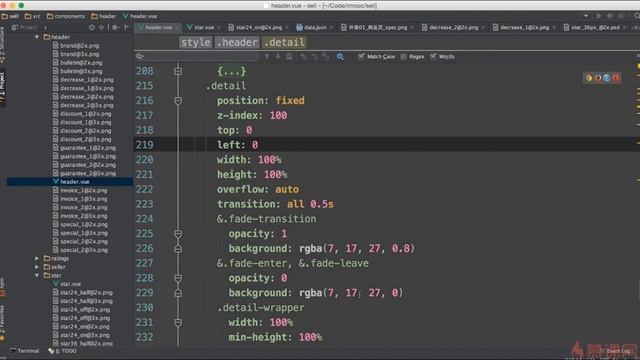Click the rgba value on line 226
Viewport: 640px width, 360px height.
point(357,248)
